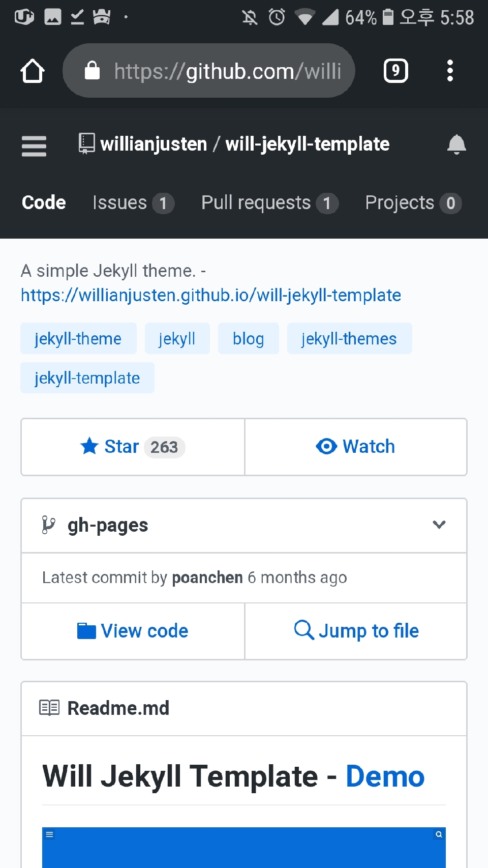Screen dimensions: 488x868
Task: Tap the View code button
Action: [x=133, y=631]
